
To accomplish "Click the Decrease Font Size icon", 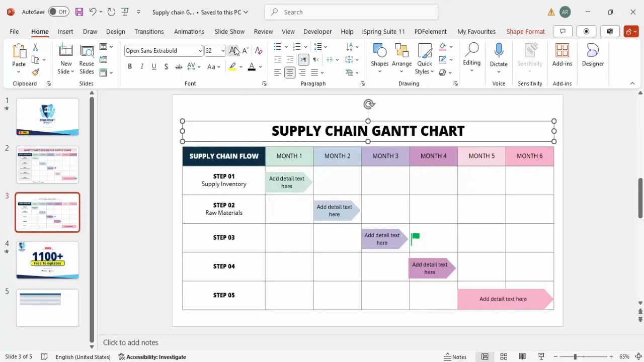I will coord(245,50).
